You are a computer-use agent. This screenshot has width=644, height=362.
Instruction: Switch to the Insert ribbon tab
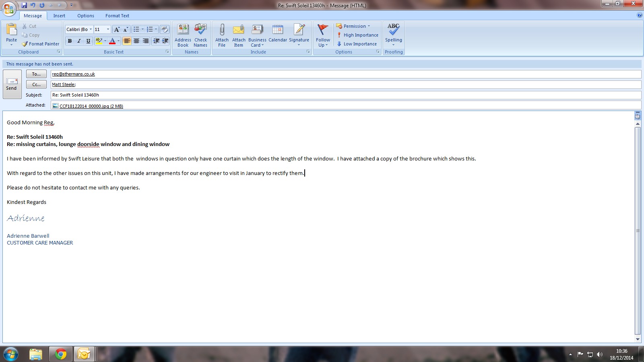pyautogui.click(x=59, y=16)
